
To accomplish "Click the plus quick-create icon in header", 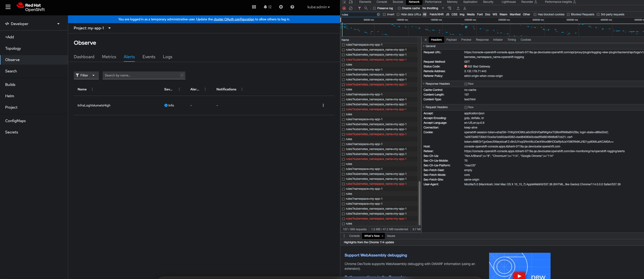I will pos(281,7).
